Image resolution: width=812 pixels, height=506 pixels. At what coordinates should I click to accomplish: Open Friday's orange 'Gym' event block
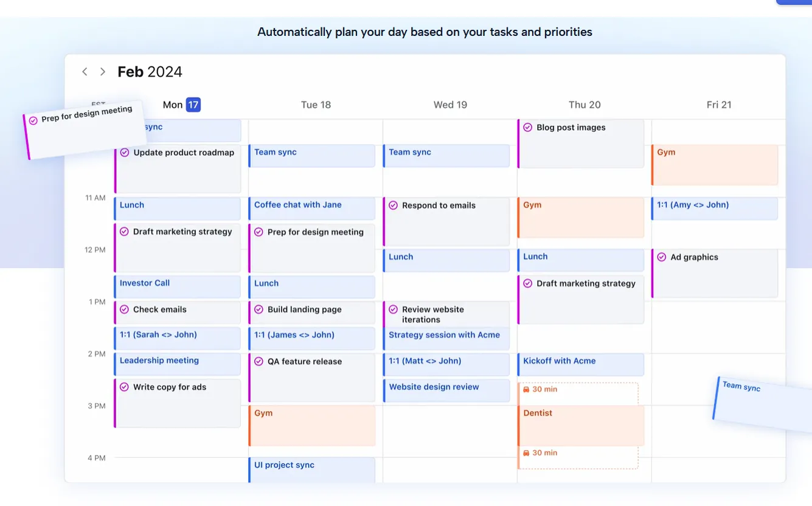[715, 165]
